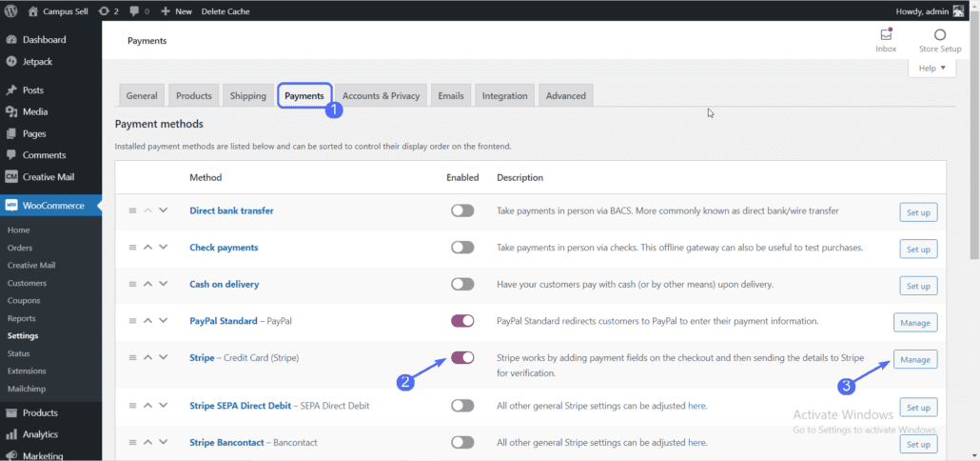This screenshot has width=980, height=461.
Task: Click Set up for Check payments
Action: (x=918, y=249)
